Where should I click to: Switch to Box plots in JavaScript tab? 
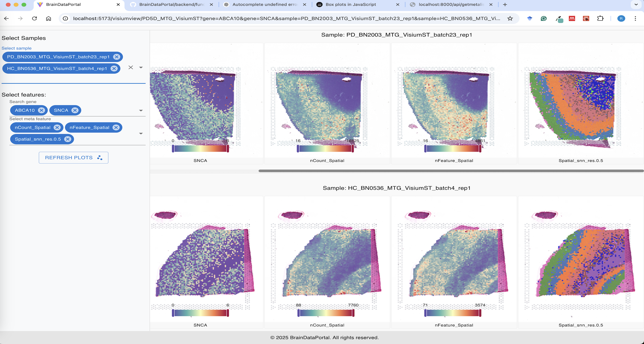pos(351,5)
